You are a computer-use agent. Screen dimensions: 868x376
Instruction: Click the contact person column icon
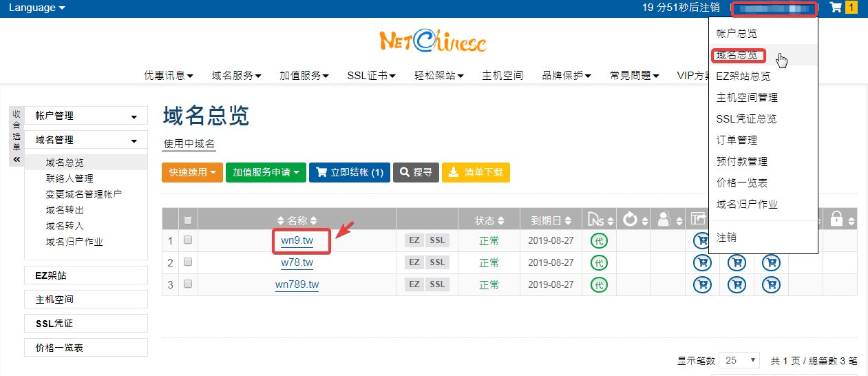[x=664, y=220]
